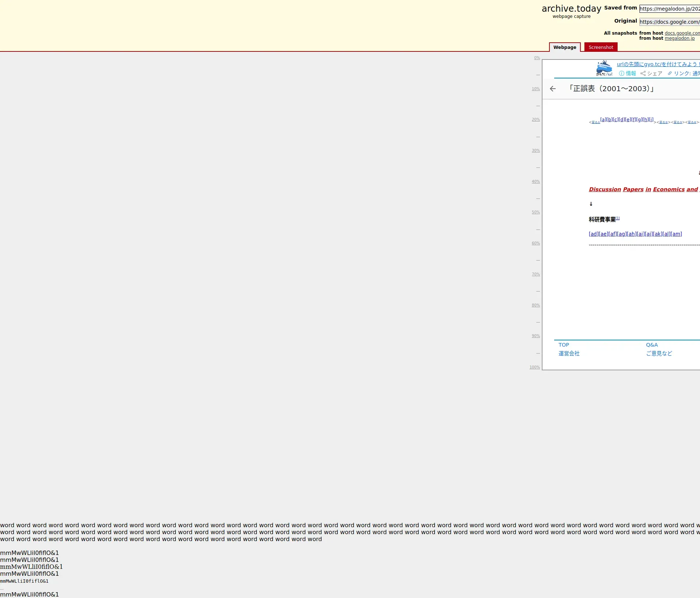The height and width of the screenshot is (598, 700).
Task: Click the シェア share icon
Action: tap(643, 73)
